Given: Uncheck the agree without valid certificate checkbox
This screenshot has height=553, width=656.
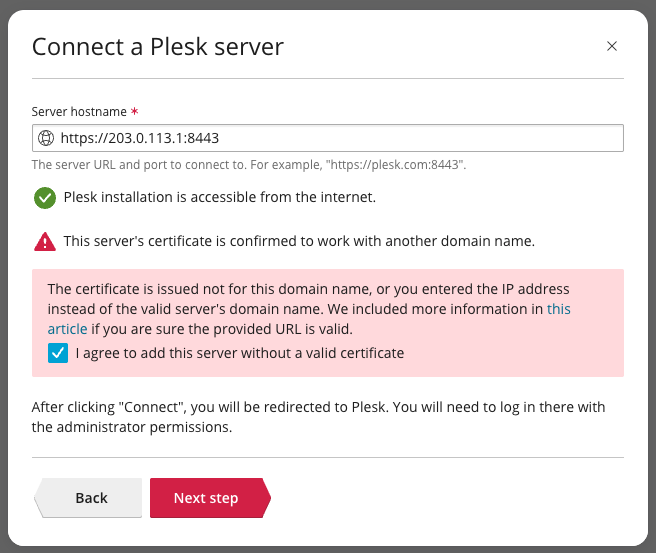Looking at the screenshot, I should (x=58, y=353).
